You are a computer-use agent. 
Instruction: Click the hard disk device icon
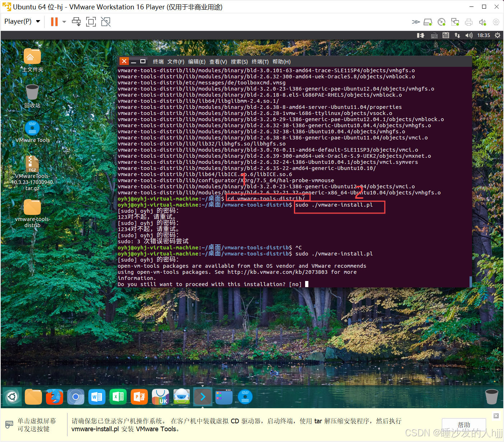(x=428, y=22)
